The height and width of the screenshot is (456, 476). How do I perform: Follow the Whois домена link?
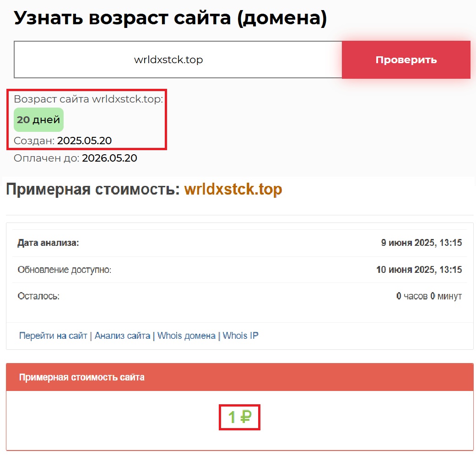pyautogui.click(x=186, y=336)
